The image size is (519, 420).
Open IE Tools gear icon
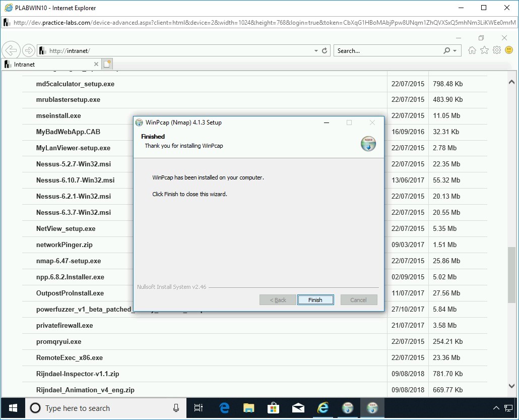click(497, 50)
